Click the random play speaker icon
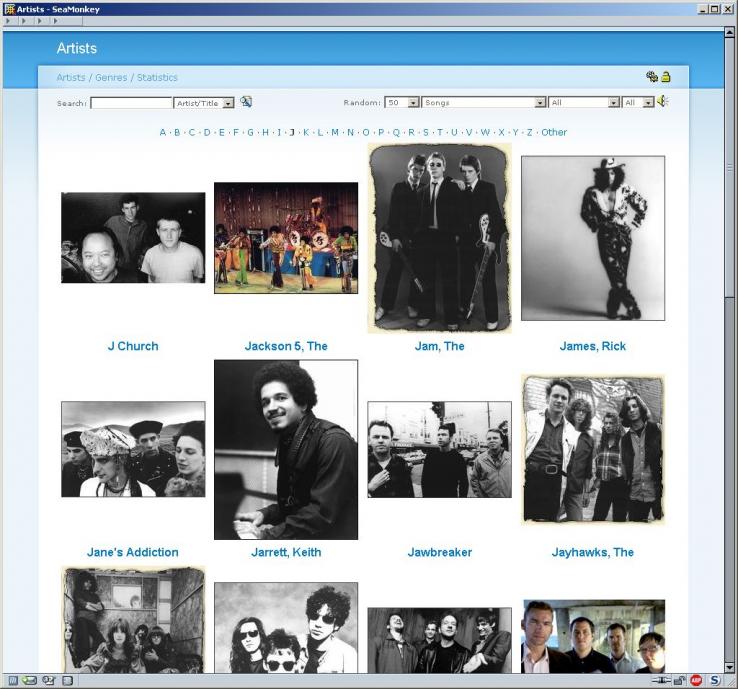The image size is (738, 689). [x=663, y=102]
